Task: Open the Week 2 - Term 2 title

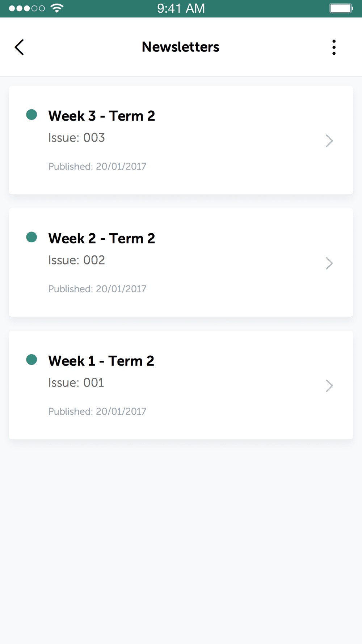Action: (102, 238)
